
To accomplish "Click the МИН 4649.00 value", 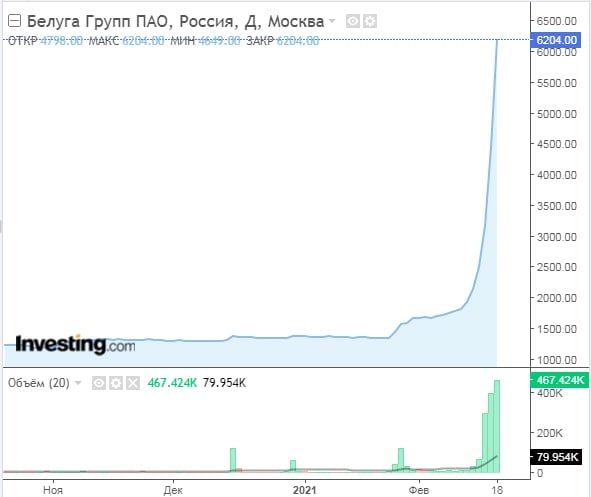I will pos(219,40).
